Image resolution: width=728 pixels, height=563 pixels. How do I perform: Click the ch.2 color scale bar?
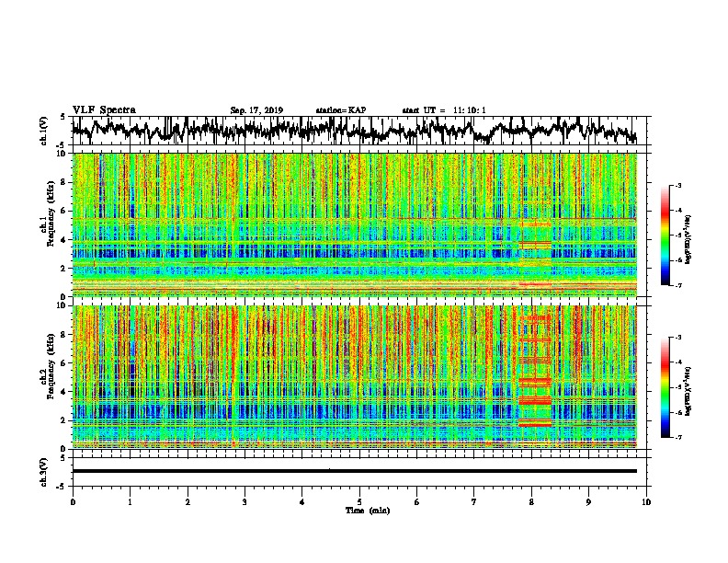[665, 387]
